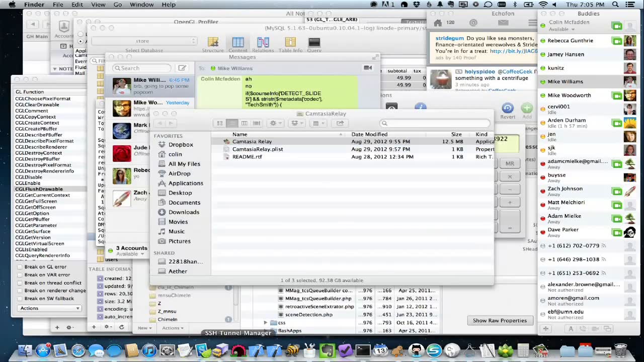The width and height of the screenshot is (644, 362).
Task: Enable Break on GL error checkbox
Action: (20, 267)
